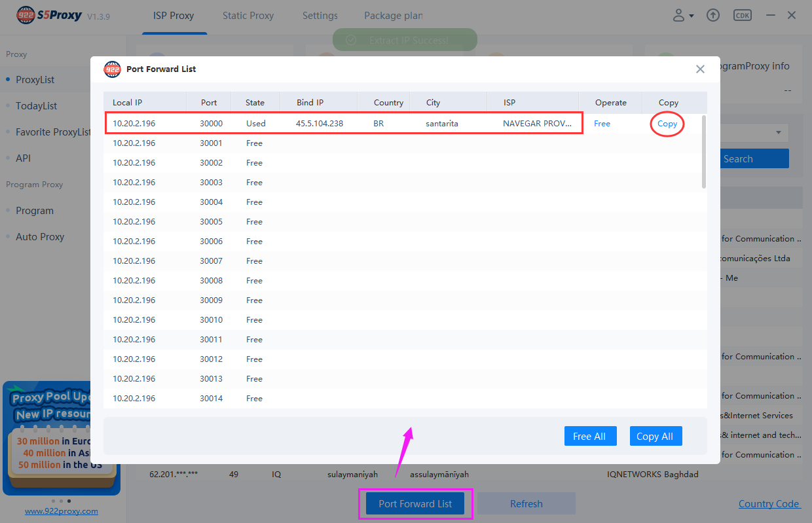812x523 pixels.
Task: Switch to the Static Proxy tab
Action: [x=248, y=15]
